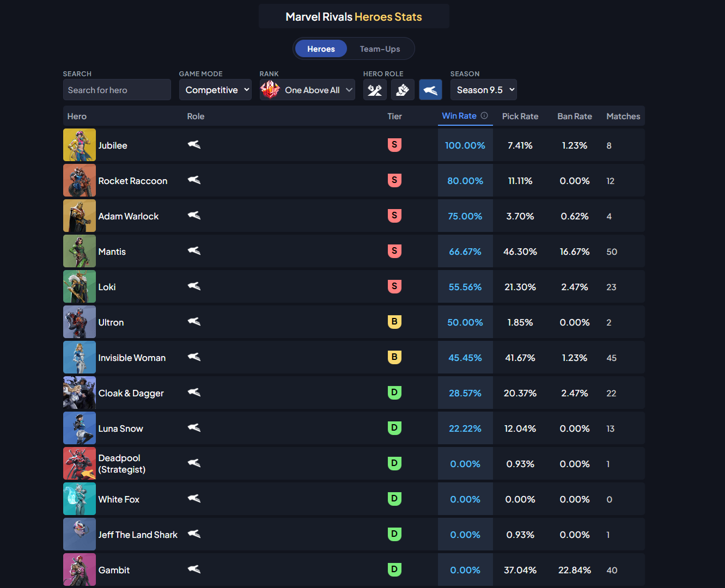The height and width of the screenshot is (588, 725).
Task: Open Rocket Raccoon's hero portrait thumbnail
Action: tap(80, 180)
